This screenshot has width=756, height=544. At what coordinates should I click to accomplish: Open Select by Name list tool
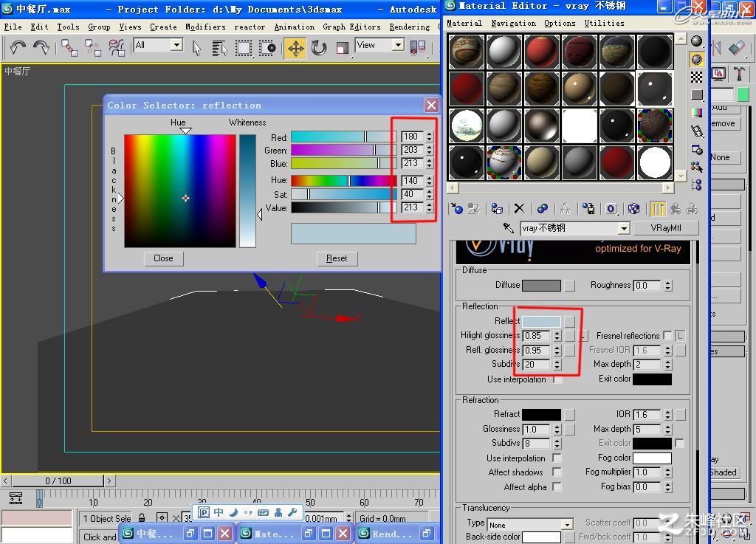pyautogui.click(x=219, y=48)
